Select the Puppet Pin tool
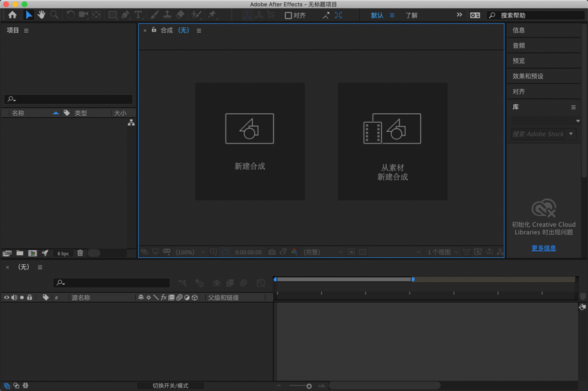The height and width of the screenshot is (391, 588). [212, 15]
